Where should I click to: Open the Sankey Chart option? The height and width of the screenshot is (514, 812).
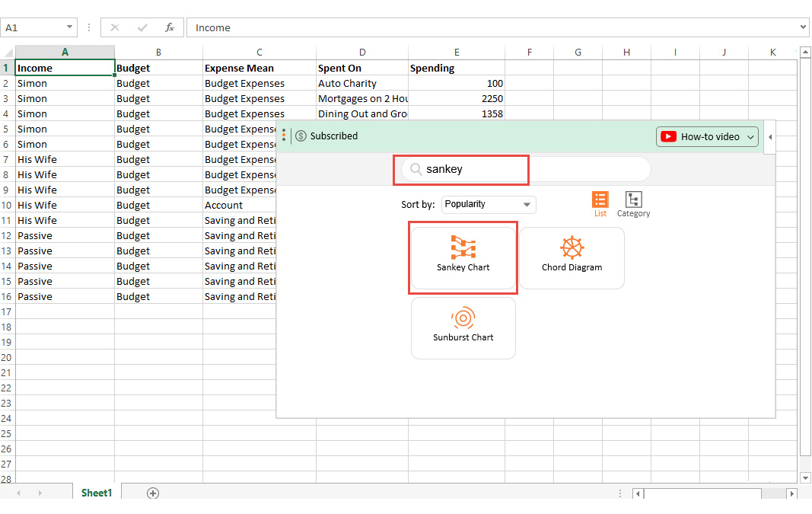463,257
